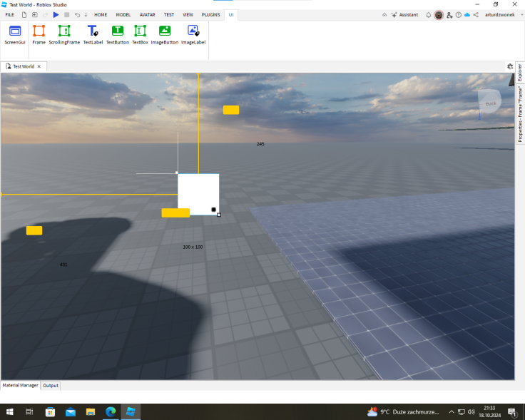Launch Microsoft Store from the taskbar
This screenshot has height=420, width=525.
tap(50, 411)
